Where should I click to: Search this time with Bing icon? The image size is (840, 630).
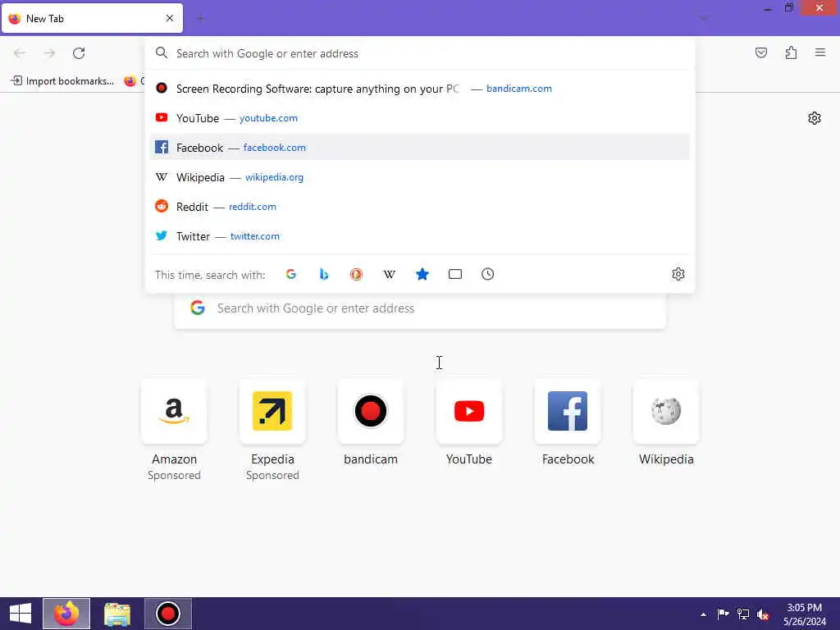tap(323, 274)
